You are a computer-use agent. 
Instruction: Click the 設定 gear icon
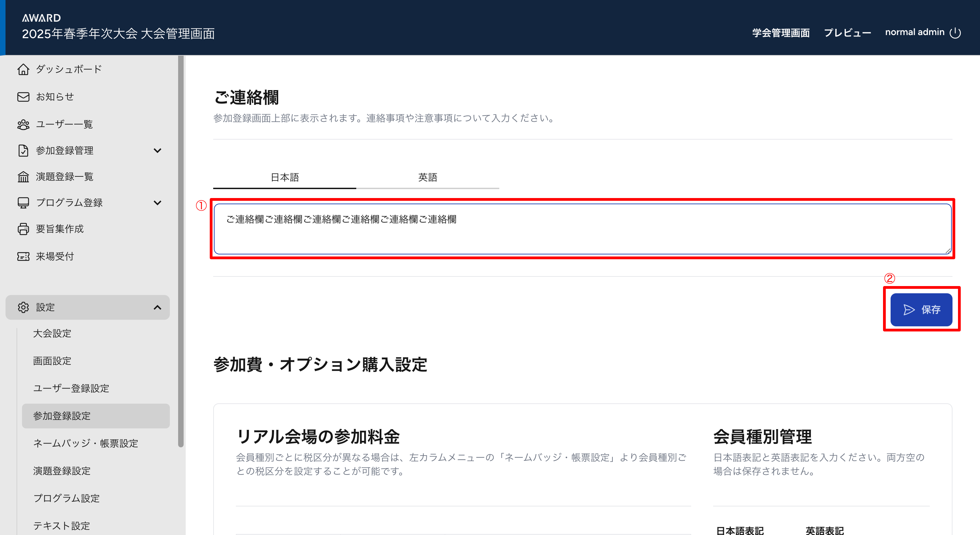(x=23, y=307)
